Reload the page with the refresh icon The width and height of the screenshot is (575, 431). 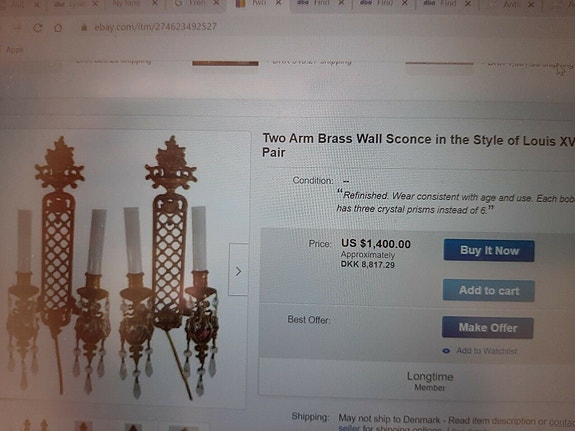tap(37, 28)
